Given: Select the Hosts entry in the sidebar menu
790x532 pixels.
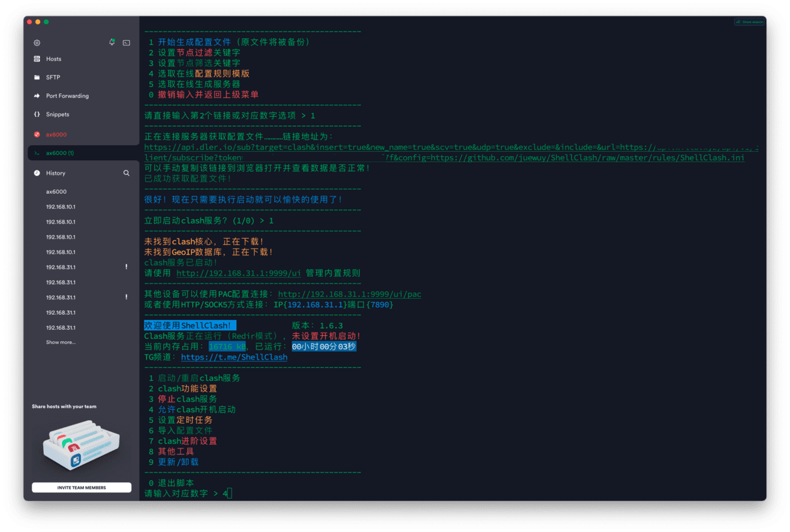Looking at the screenshot, I should [55, 58].
